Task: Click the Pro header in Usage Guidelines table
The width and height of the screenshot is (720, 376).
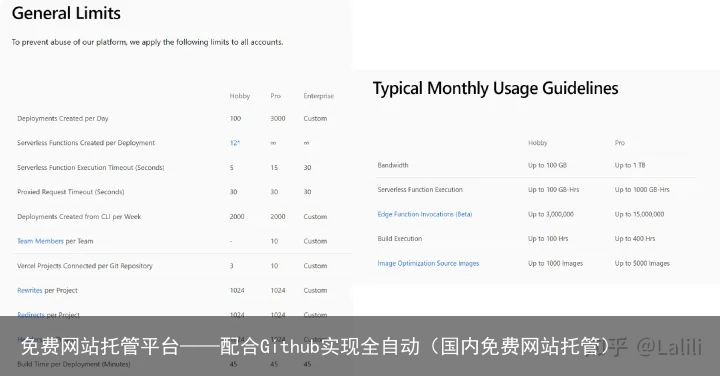Action: pos(620,143)
